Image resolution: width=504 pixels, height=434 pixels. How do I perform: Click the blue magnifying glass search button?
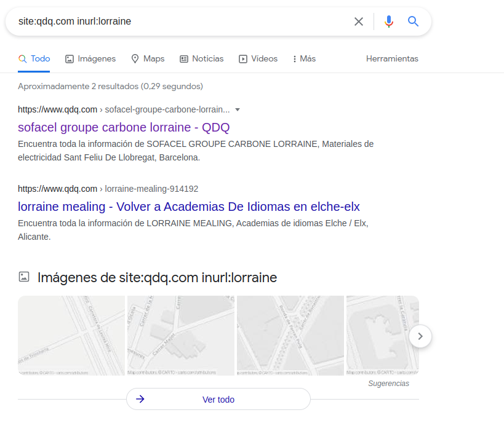[x=413, y=22]
